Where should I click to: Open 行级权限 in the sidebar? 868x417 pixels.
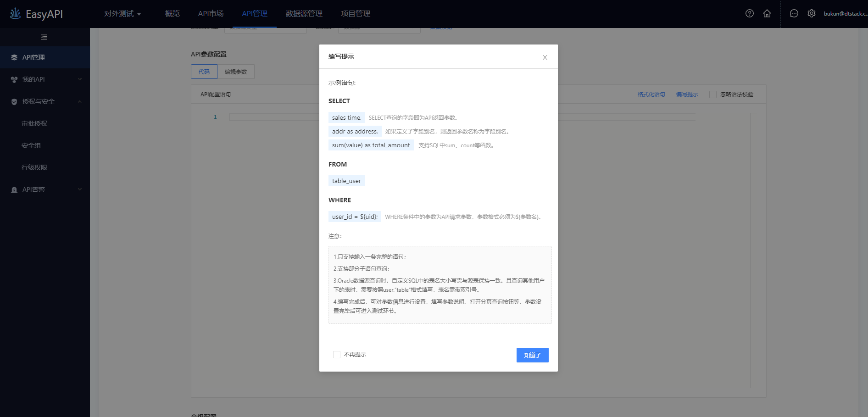click(34, 167)
